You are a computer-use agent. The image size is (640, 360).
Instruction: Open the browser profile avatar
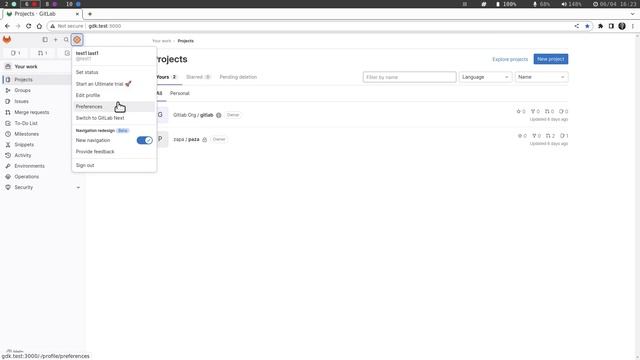coord(622,26)
